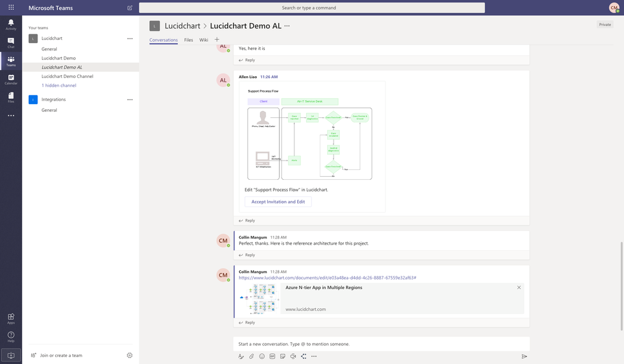Viewport: 624px width, 364px height.
Task: Click Accept Invitation and Edit button
Action: click(278, 202)
